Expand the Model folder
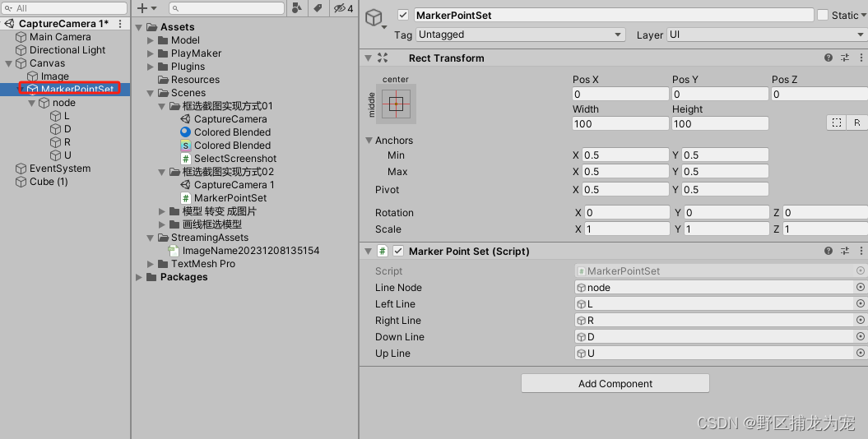 [x=151, y=40]
